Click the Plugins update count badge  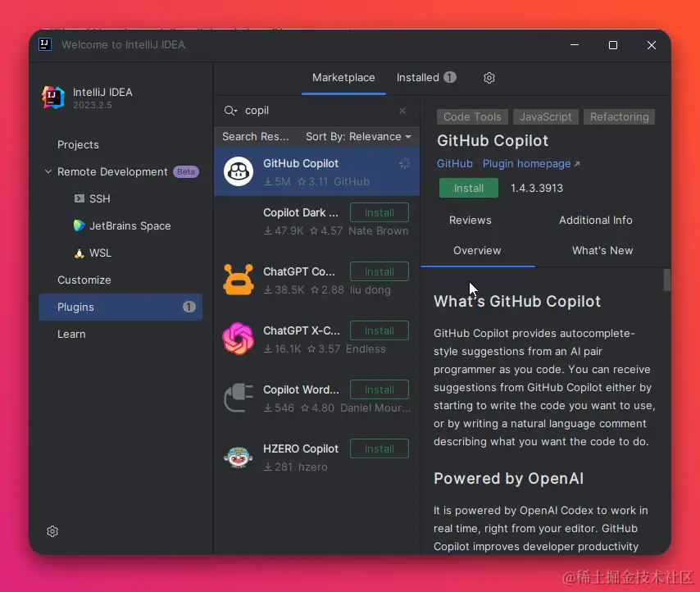pos(189,307)
